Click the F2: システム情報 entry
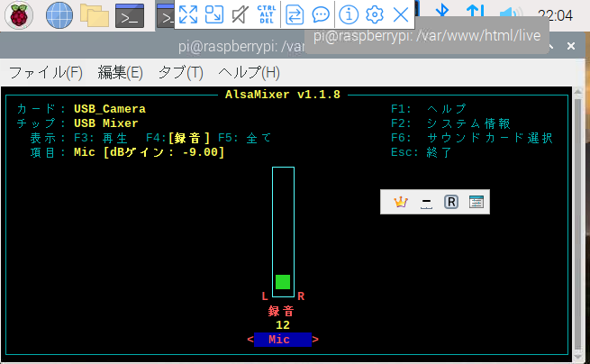This screenshot has width=590, height=364. tap(450, 123)
